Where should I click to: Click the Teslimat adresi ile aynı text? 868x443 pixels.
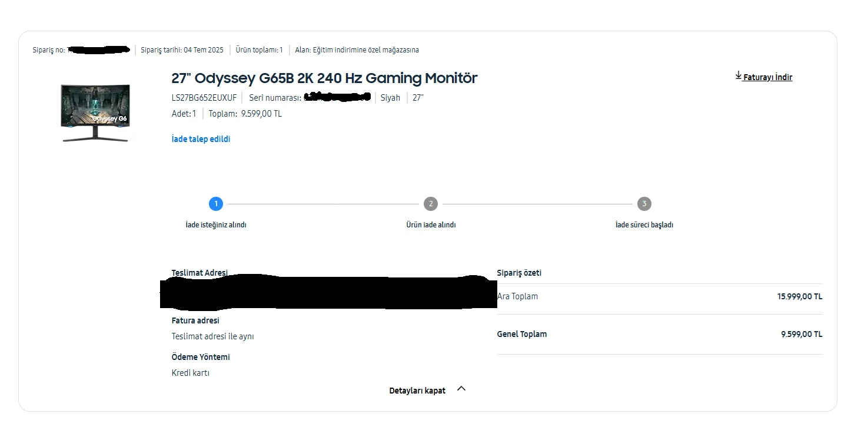(212, 336)
